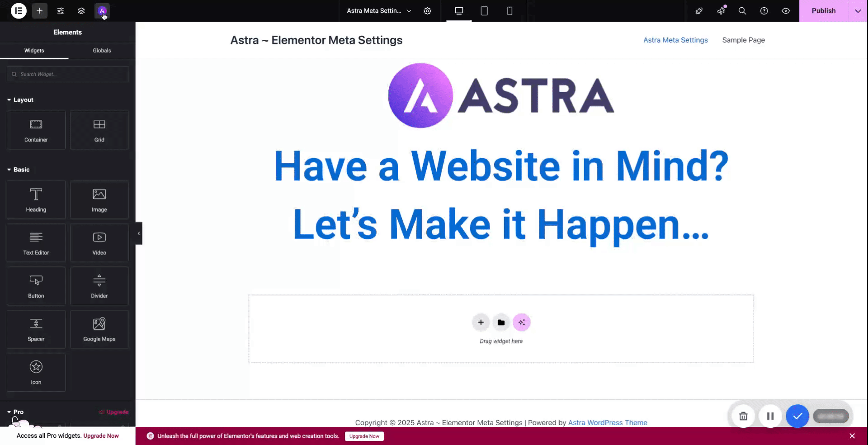Click the Finder search magnifier icon
The width and height of the screenshot is (868, 445).
(x=742, y=11)
